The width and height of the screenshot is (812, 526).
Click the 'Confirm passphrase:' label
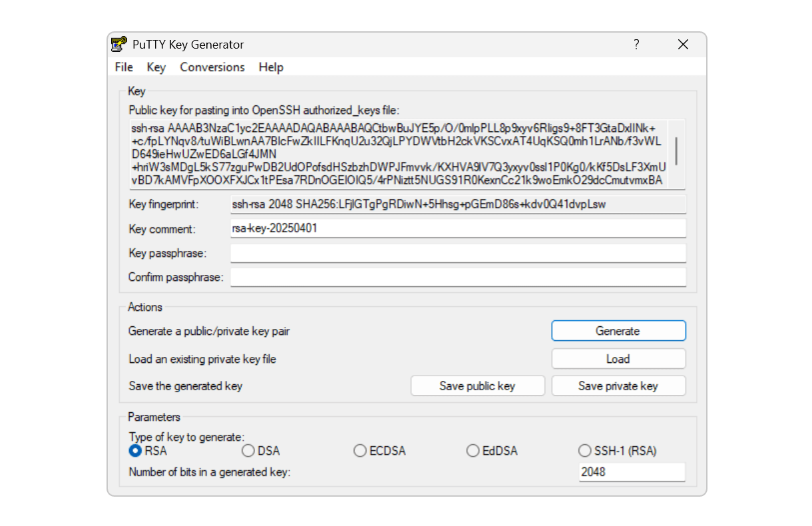click(x=176, y=277)
